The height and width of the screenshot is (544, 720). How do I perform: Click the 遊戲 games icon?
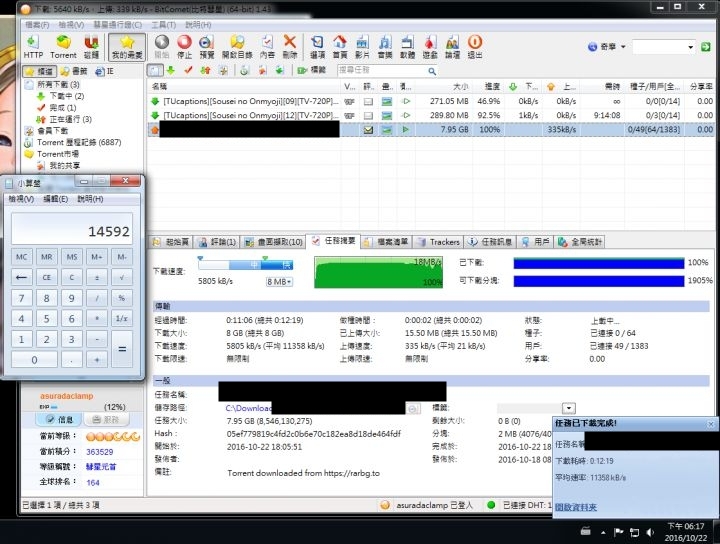pos(430,46)
